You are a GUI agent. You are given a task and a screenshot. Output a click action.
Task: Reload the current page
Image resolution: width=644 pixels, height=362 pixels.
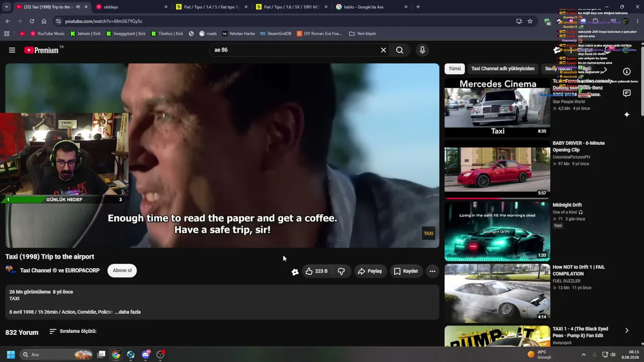point(32,21)
